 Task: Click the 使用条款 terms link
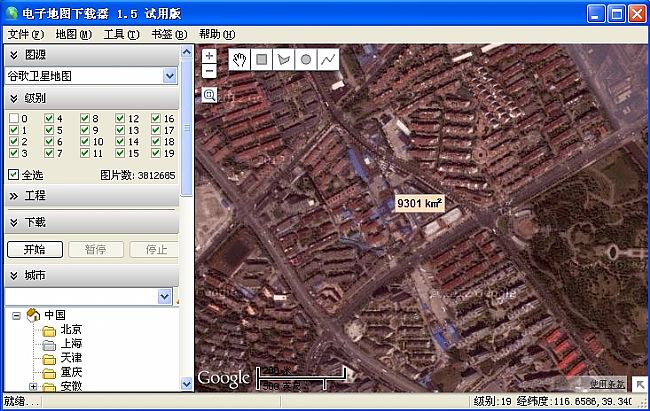(607, 384)
